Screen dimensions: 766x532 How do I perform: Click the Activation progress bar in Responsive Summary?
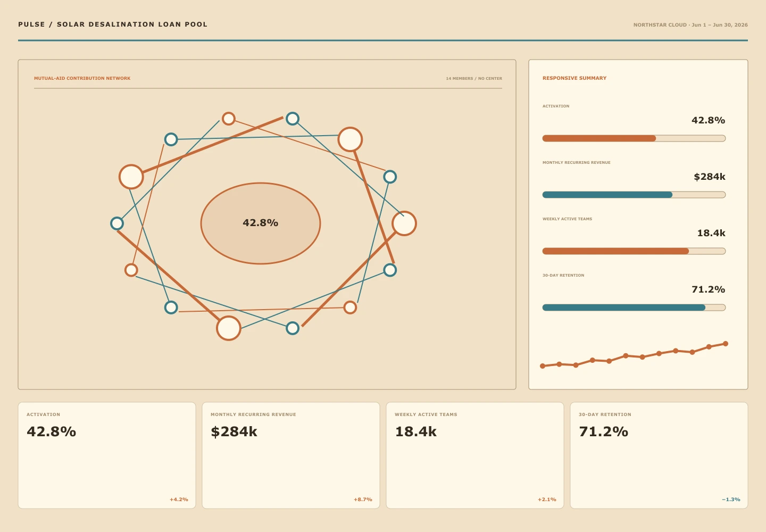(634, 138)
